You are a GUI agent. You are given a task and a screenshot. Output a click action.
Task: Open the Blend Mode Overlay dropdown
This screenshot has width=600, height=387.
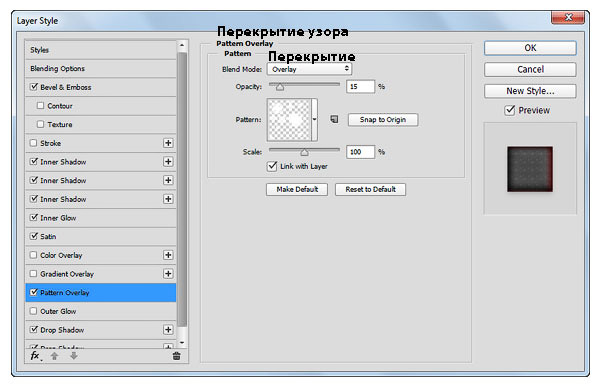[309, 69]
